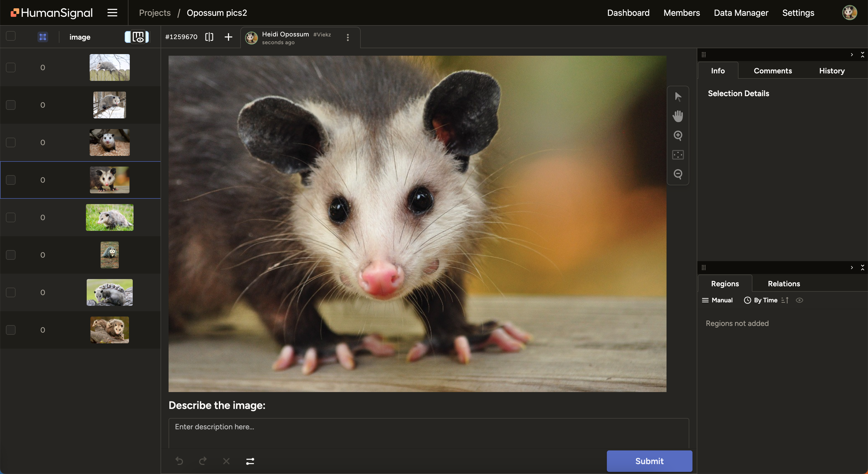The image size is (868, 474).
Task: Zoom in on the image
Action: [x=678, y=136]
